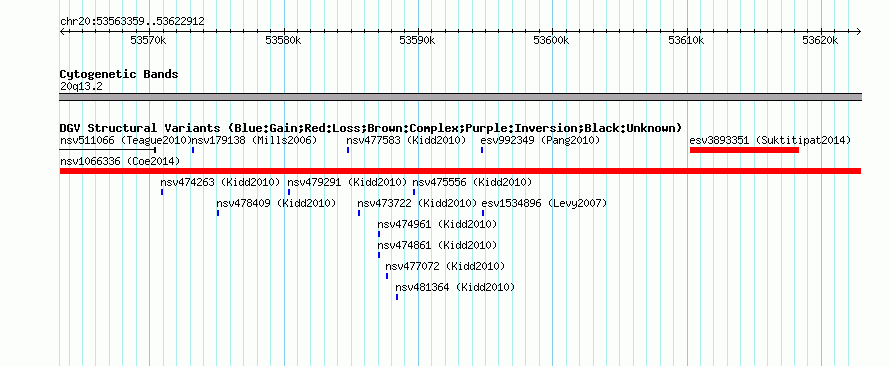890x366 pixels.
Task: Select the nsv477072 (Kidd2010) label
Action: click(445, 266)
